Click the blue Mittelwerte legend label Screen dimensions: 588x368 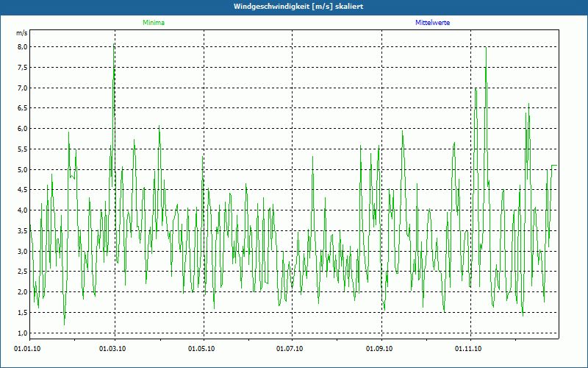[x=432, y=23]
